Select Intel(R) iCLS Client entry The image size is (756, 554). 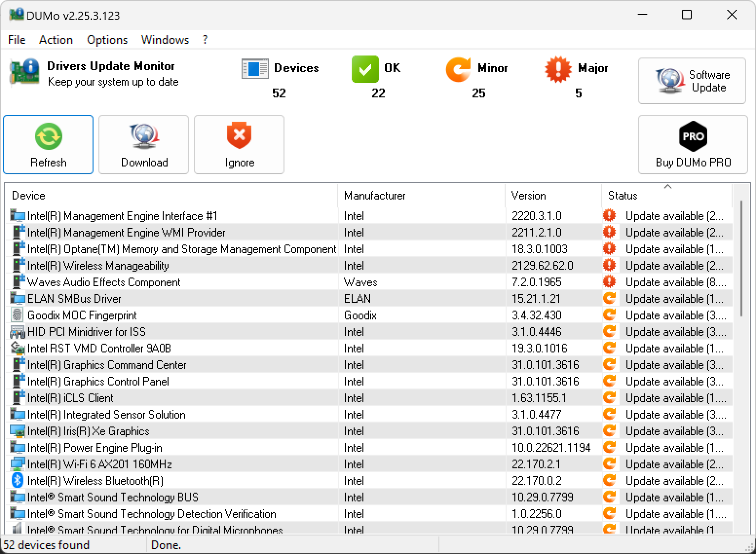point(369,398)
